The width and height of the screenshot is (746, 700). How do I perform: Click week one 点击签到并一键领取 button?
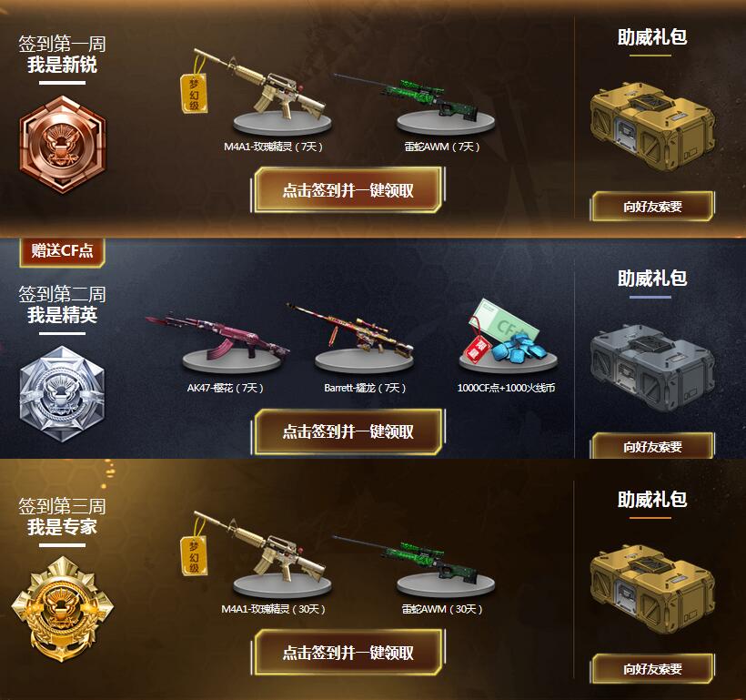[348, 190]
